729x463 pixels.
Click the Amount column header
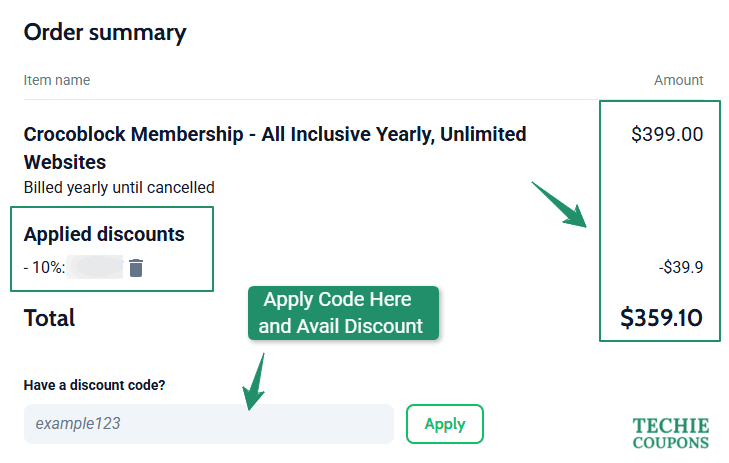point(678,80)
